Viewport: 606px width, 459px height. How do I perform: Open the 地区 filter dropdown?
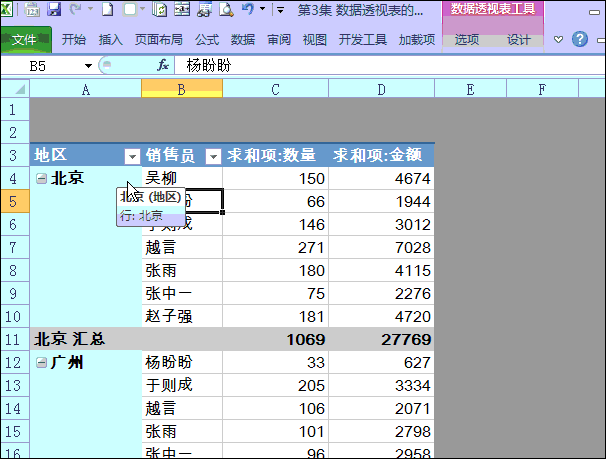(x=133, y=156)
